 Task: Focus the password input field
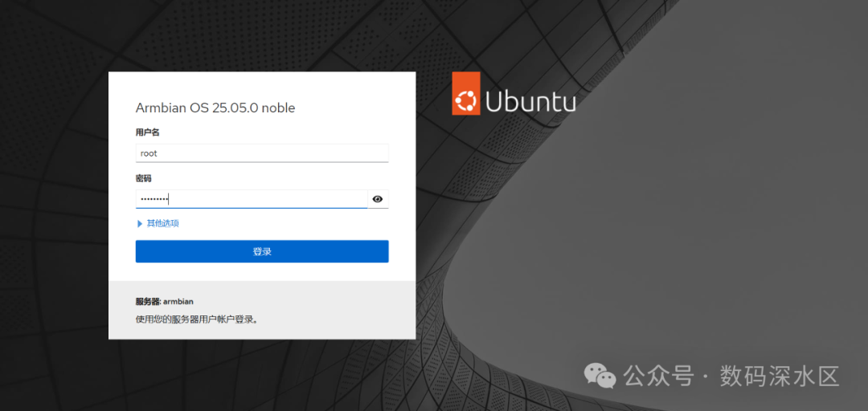(x=252, y=199)
